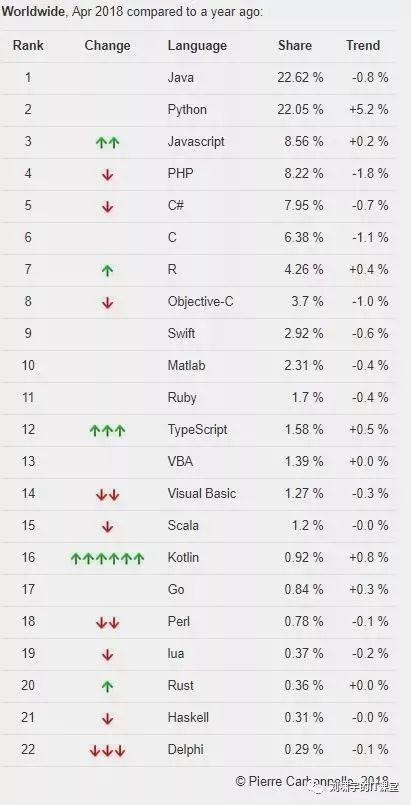Viewport: 411px width, 805px height.
Task: Click the double red arrows in Perl row
Action: coord(107,623)
